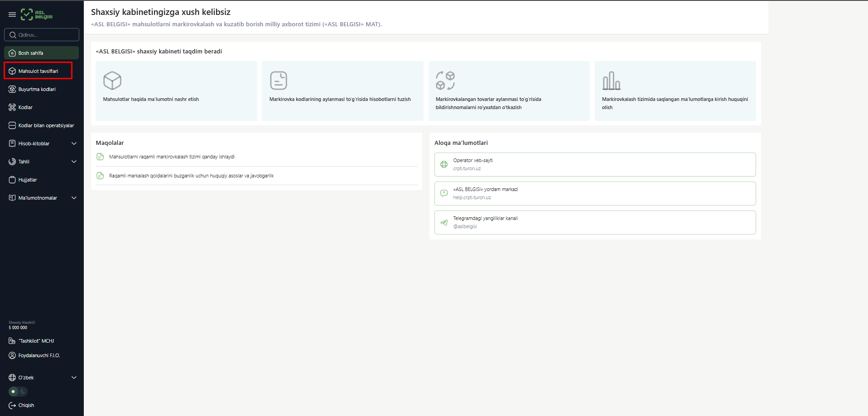Click the hamburger menu icon in sidebar
This screenshot has width=868, height=416.
click(x=12, y=14)
